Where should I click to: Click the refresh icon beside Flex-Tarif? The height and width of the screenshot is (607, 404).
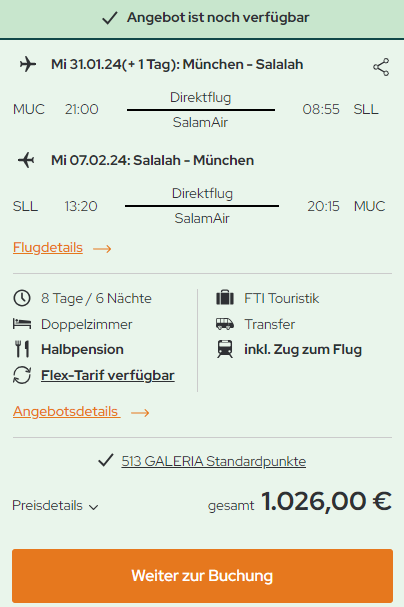coord(22,375)
